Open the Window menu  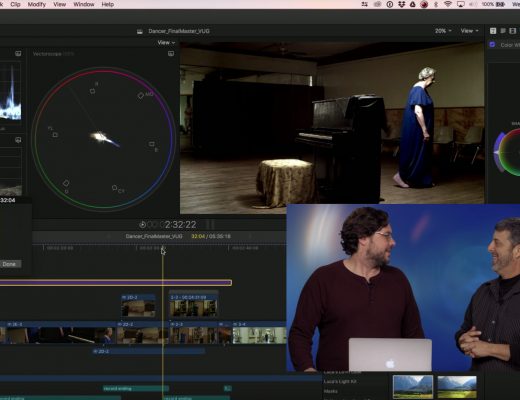click(x=84, y=4)
